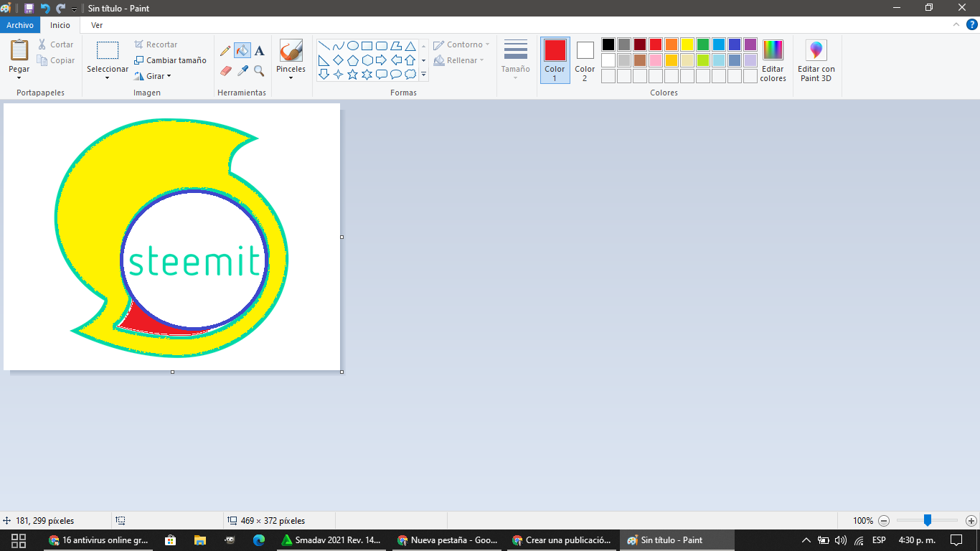980x551 pixels.
Task: Select the Eraser tool
Action: (225, 71)
